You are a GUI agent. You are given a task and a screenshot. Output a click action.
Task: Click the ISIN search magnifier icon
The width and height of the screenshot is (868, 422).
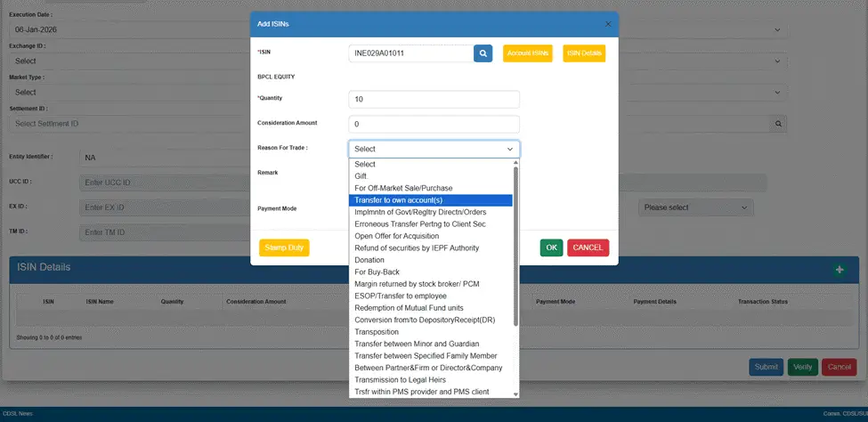click(x=483, y=53)
